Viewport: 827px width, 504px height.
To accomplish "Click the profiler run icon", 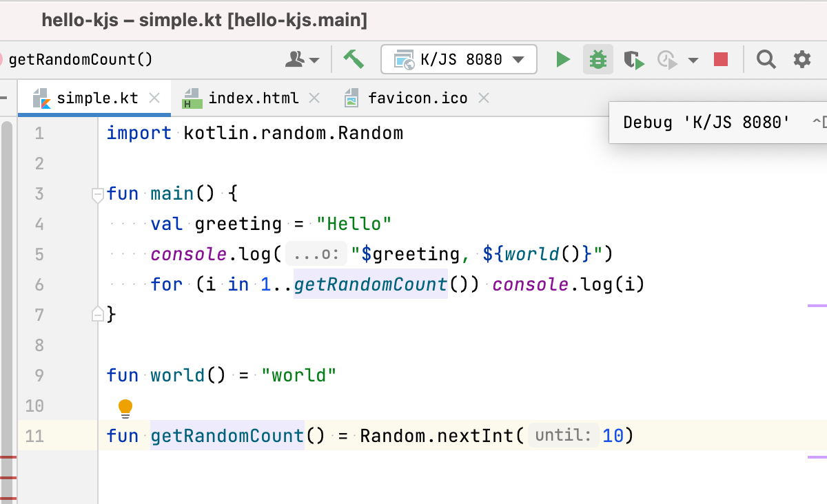I will 667,60.
